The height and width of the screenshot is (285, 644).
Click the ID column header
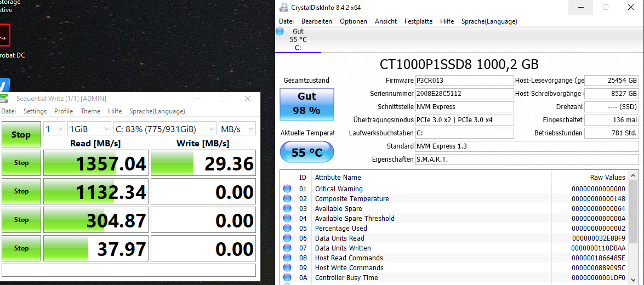point(303,178)
